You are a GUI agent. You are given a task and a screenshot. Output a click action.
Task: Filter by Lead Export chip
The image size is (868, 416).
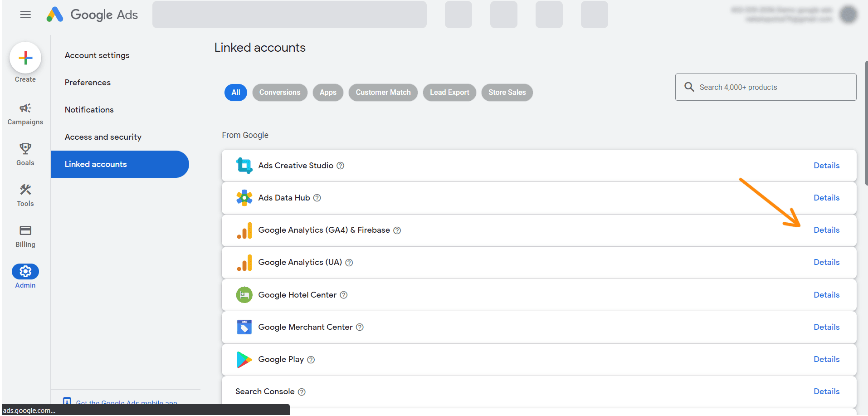[449, 93]
